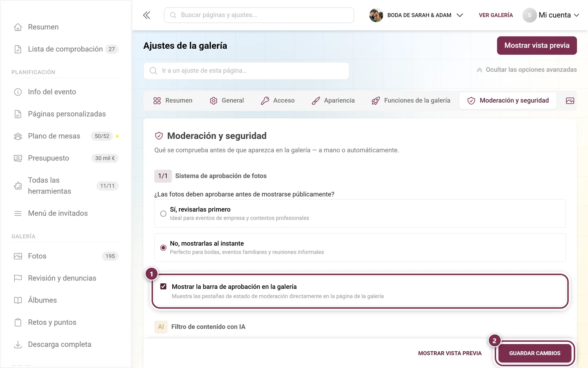Click the Resumen home icon in sidebar
This screenshot has height=368, width=588.
18,27
